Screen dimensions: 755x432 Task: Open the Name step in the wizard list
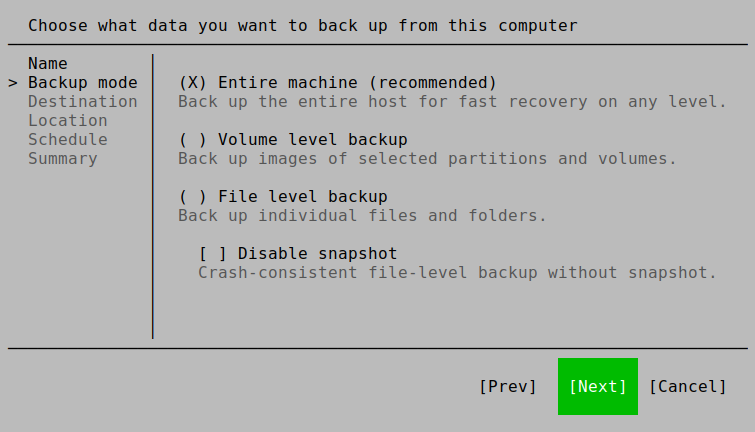coord(48,63)
